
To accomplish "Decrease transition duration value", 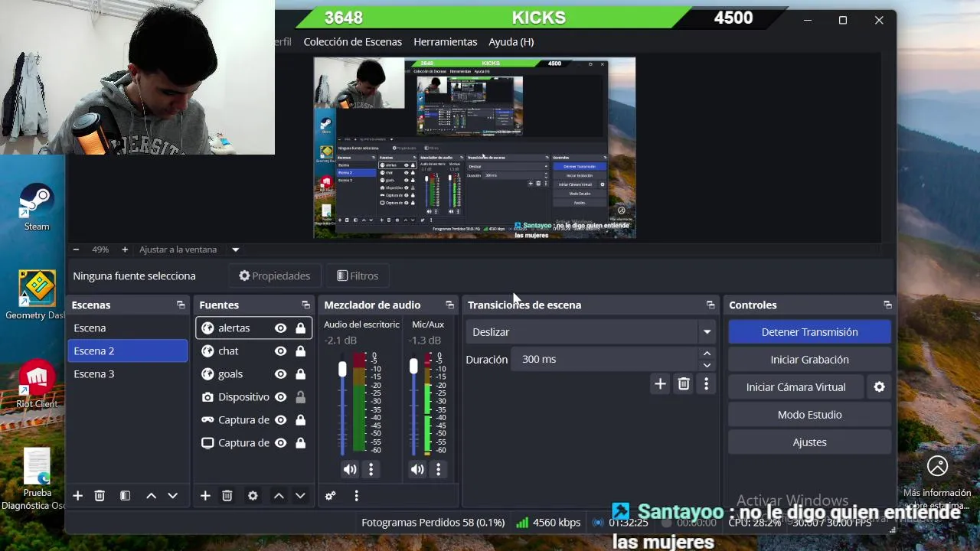I will (707, 365).
